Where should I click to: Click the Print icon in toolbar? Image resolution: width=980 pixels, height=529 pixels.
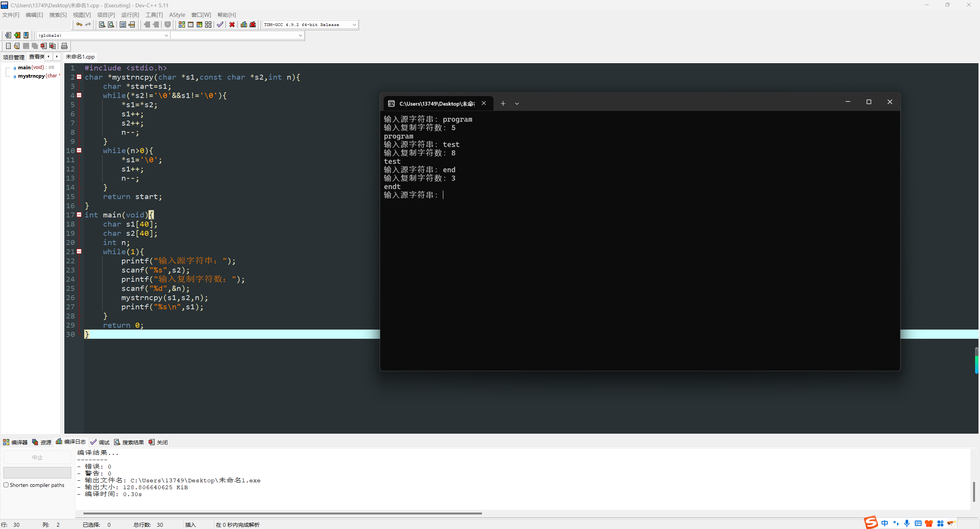click(x=64, y=46)
